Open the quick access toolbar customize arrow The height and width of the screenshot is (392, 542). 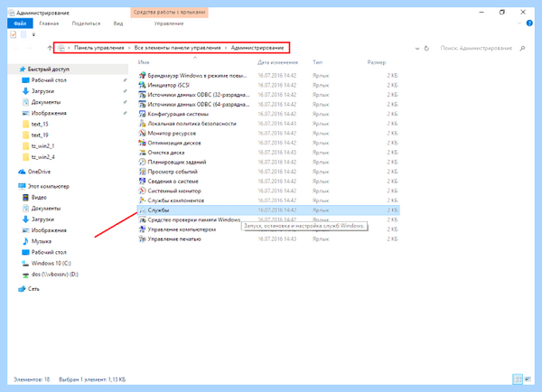tap(33, 34)
